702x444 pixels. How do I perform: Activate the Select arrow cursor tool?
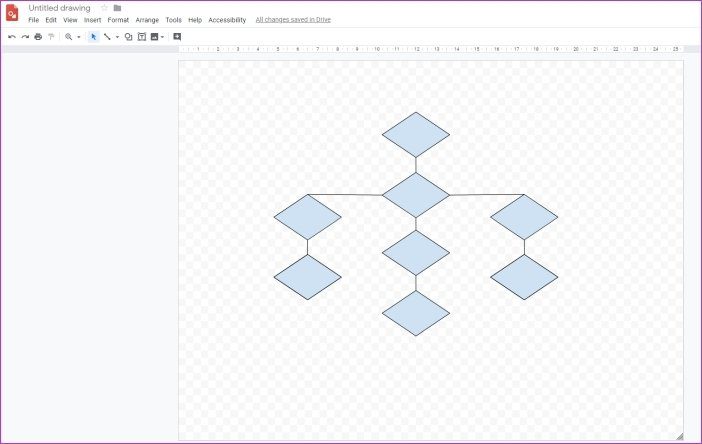(x=93, y=37)
